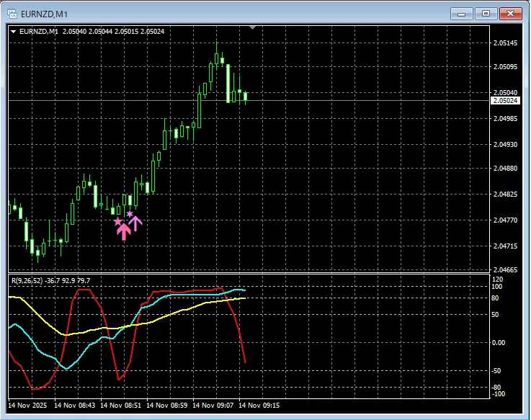The width and height of the screenshot is (531, 420).
Task: Click the 14 Nov 09:07 time label
Action: tap(213, 405)
